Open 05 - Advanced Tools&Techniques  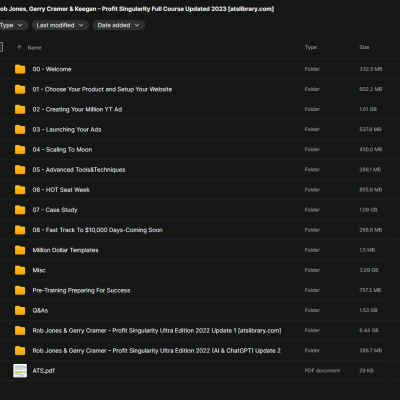(79, 170)
